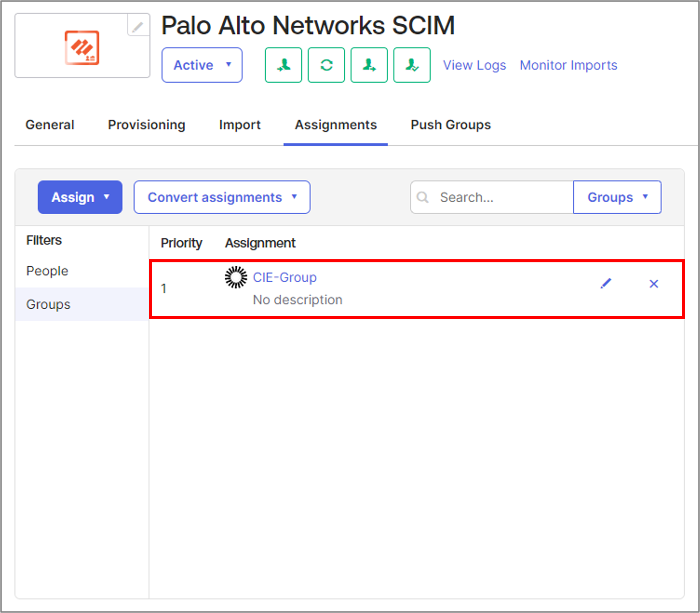Viewport: 700px width, 613px height.
Task: Switch to the Provisioning tab
Action: click(147, 125)
